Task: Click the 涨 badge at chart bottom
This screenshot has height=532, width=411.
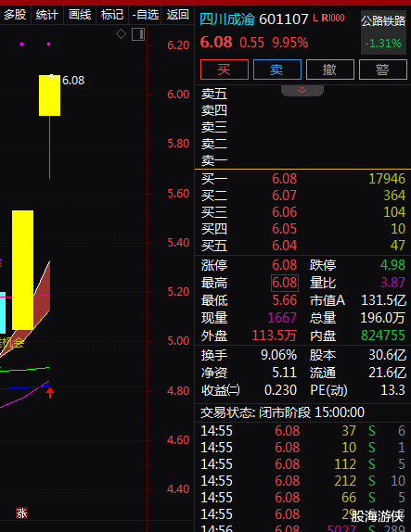Action: (x=21, y=513)
